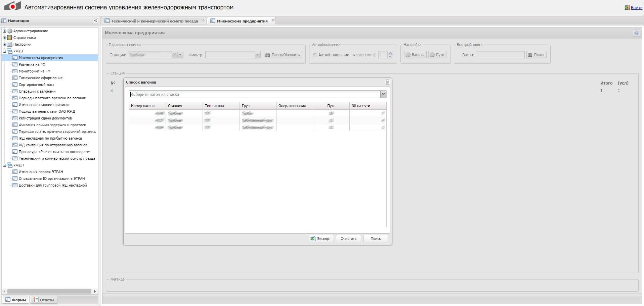The height and width of the screenshot is (306, 644).
Task: Open the 'Фильтр' dropdown arrow
Action: (257, 55)
